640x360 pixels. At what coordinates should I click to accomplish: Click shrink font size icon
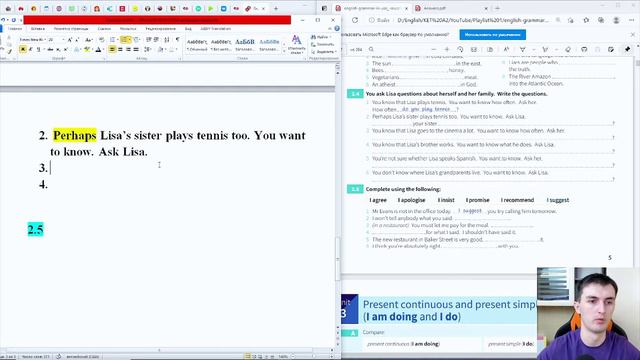[77, 40]
